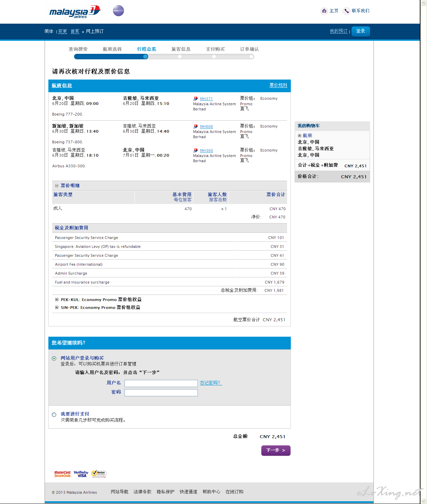Click the phone icon beside 联系我们
The width and height of the screenshot is (427, 504).
click(x=346, y=11)
